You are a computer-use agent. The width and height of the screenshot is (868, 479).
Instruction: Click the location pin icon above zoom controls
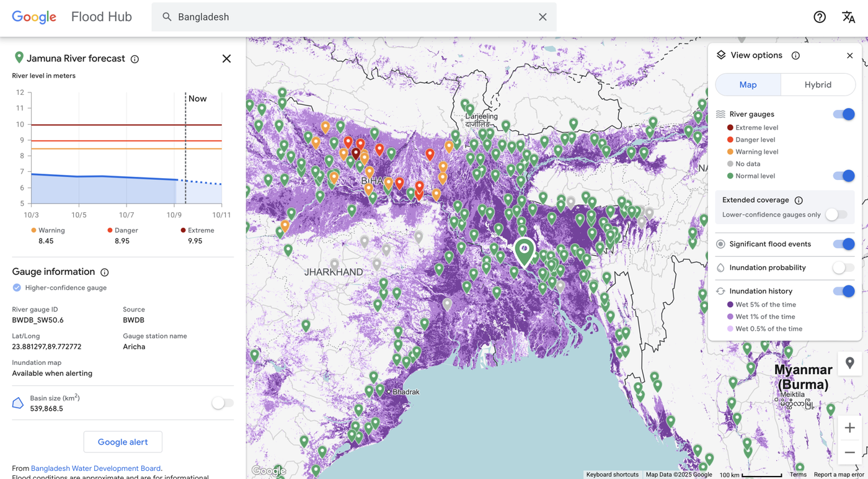click(849, 363)
